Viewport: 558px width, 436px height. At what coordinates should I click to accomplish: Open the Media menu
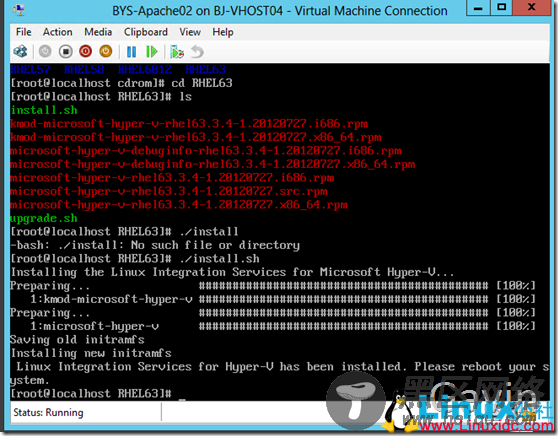pyautogui.click(x=98, y=32)
